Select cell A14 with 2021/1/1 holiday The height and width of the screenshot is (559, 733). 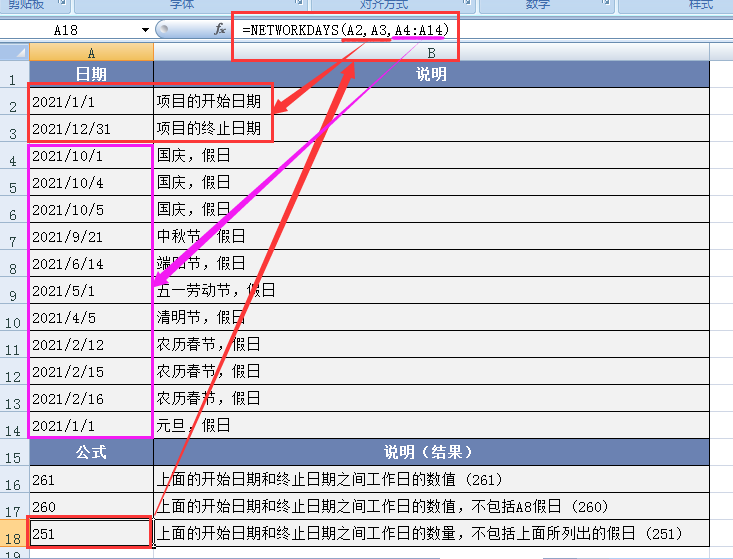click(x=92, y=426)
